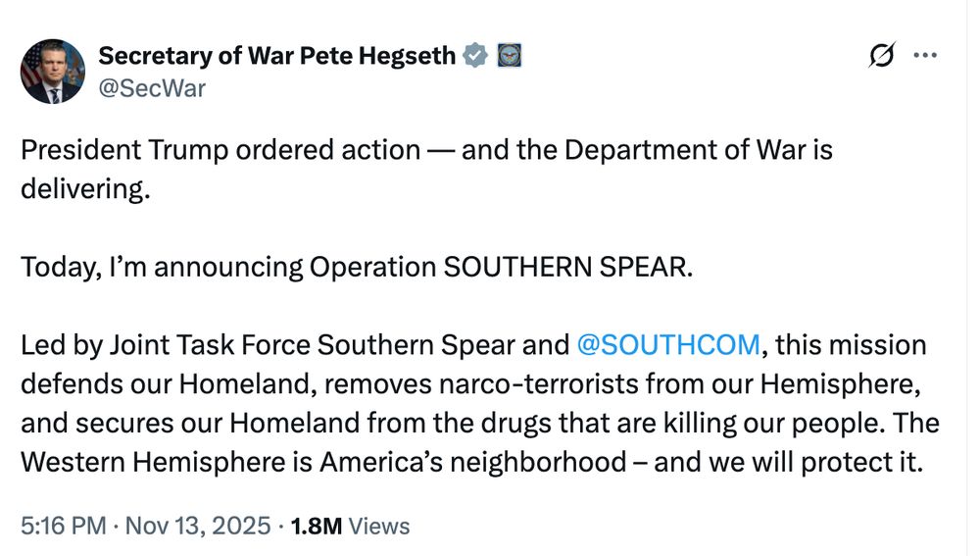980x556 pixels.
Task: Open Pete Hegseth's profile avatar photo
Action: [53, 72]
